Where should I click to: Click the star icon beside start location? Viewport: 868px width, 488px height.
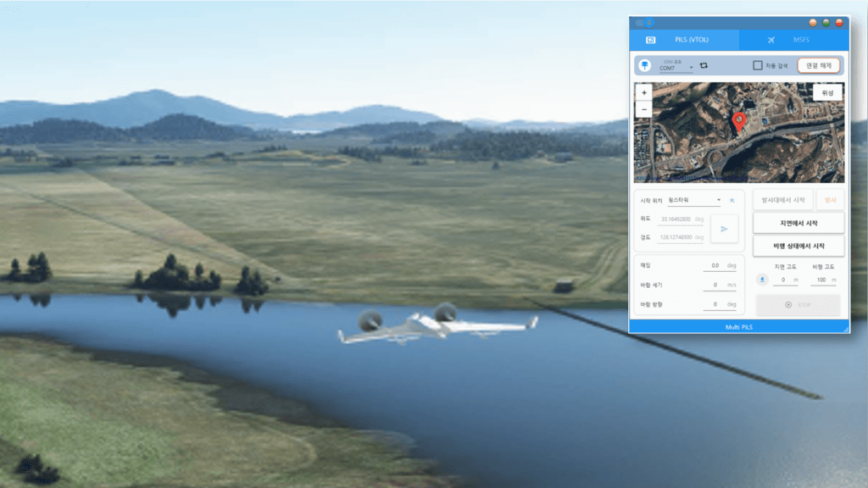(x=732, y=201)
